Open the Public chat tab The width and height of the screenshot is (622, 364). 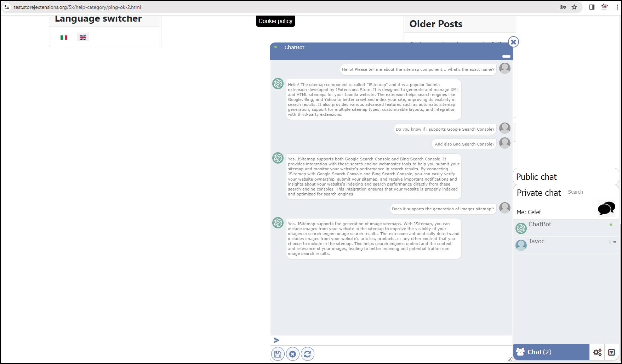566,177
